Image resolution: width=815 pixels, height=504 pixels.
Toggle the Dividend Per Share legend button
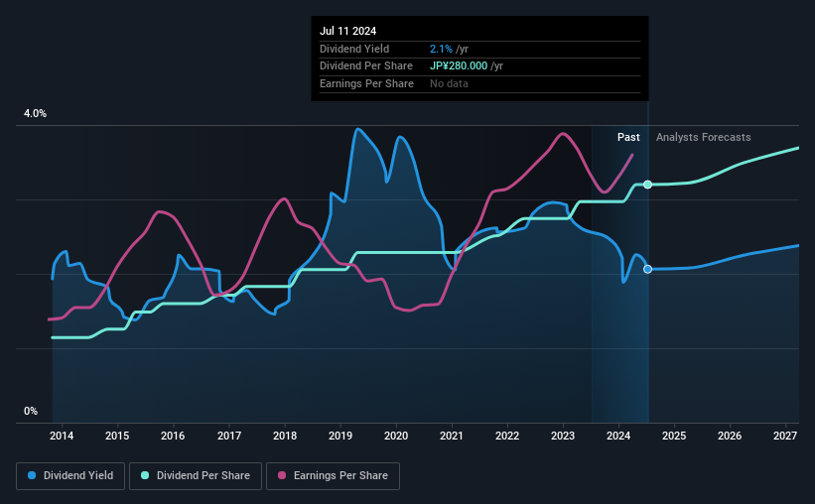pos(196,476)
